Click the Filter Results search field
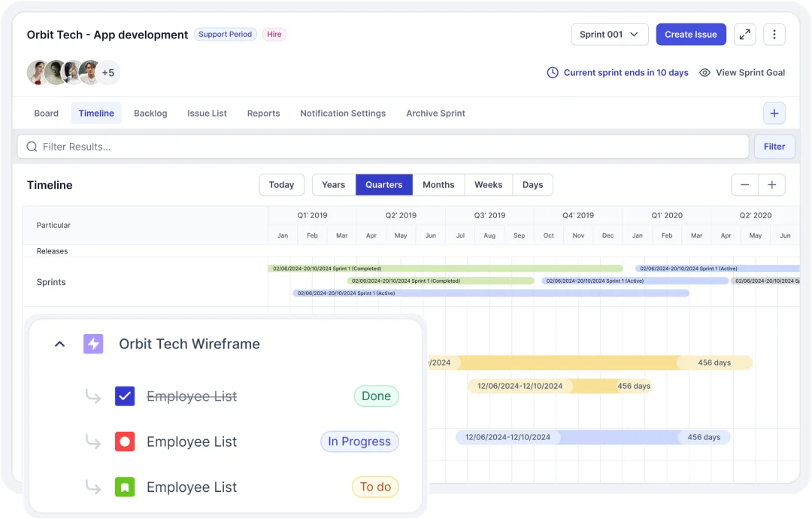This screenshot has height=519, width=812. pos(383,147)
